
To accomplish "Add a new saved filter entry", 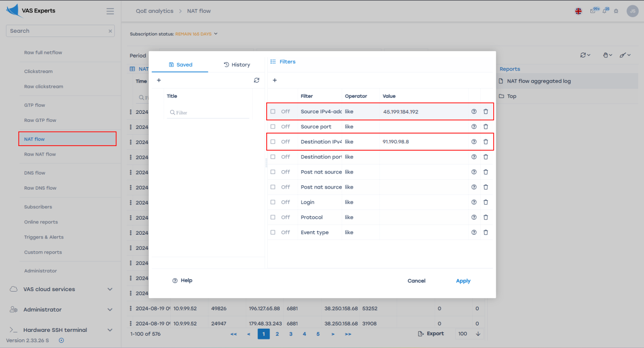I will [159, 80].
